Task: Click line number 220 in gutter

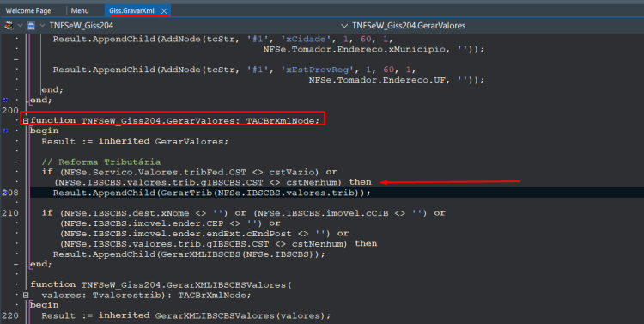Action: pos(10,315)
